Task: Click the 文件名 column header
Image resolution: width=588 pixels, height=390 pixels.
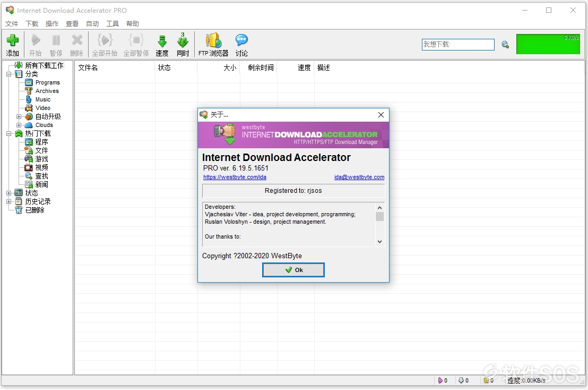Action: click(x=115, y=67)
